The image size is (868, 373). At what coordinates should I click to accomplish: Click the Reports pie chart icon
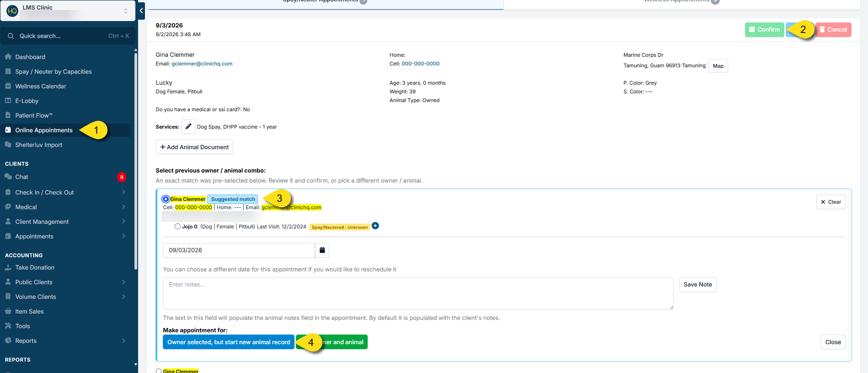point(8,341)
